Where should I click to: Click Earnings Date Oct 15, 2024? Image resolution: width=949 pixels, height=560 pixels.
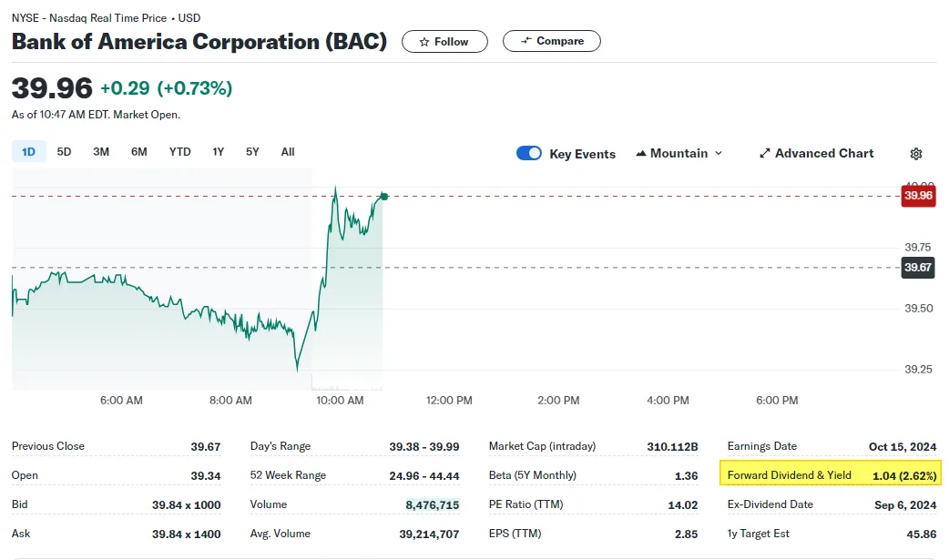pos(903,447)
